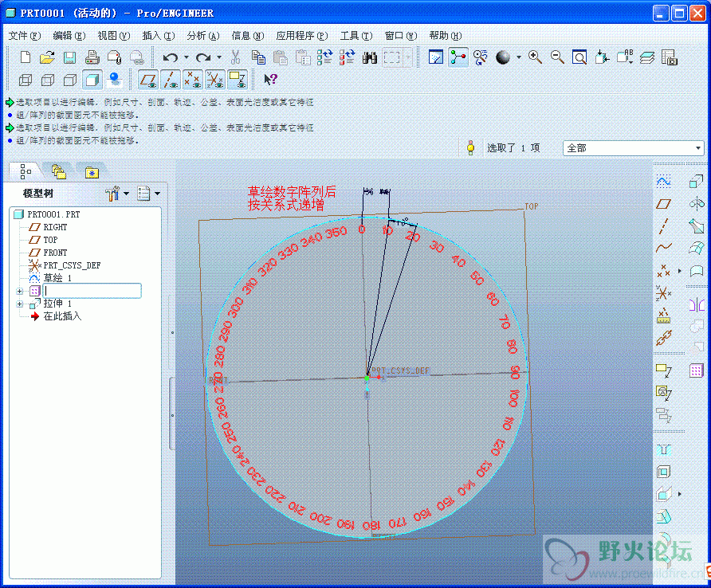711x588 pixels.
Task: Select the coordinate system tool
Action: 663,293
